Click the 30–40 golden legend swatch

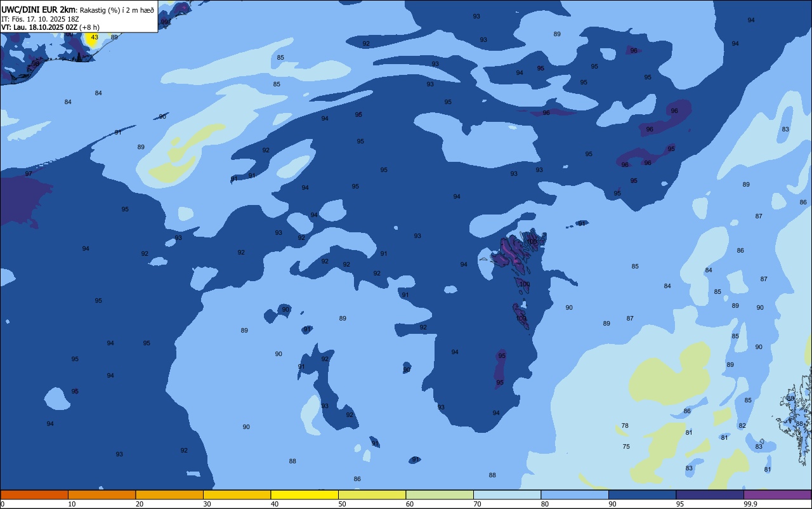237,494
